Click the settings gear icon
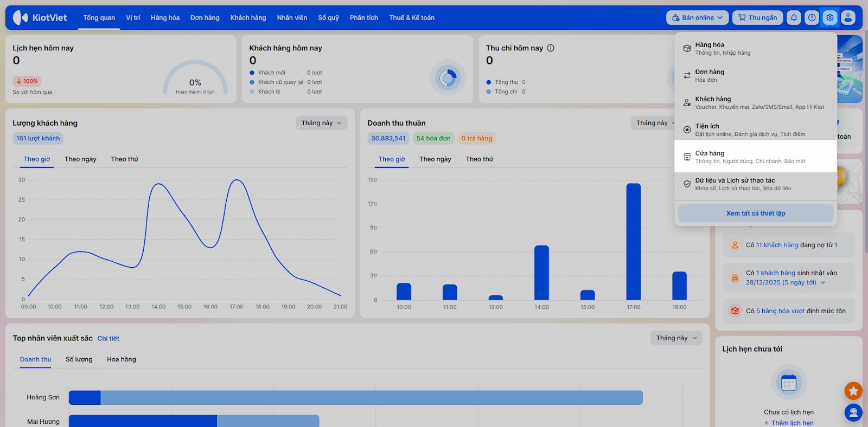 [x=830, y=18]
